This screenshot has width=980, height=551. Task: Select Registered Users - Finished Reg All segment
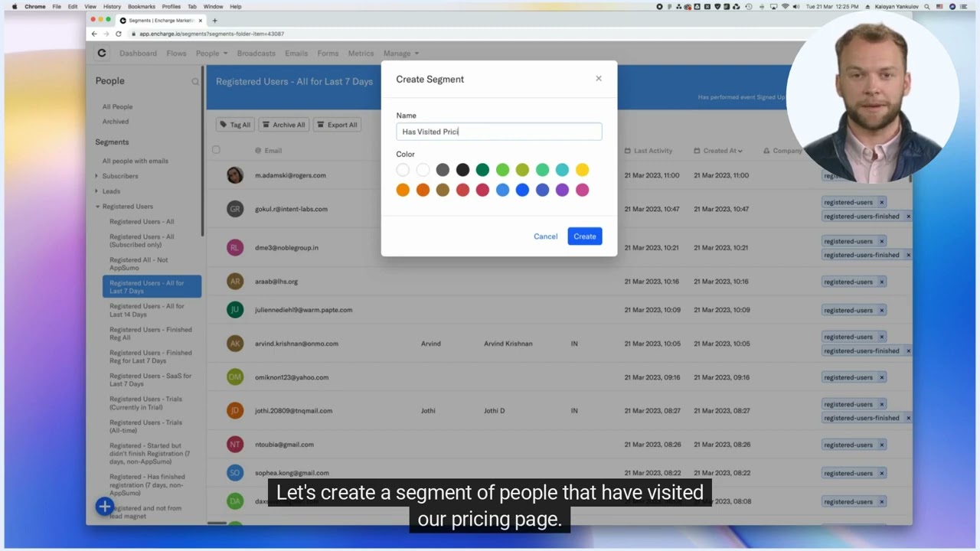[151, 334]
